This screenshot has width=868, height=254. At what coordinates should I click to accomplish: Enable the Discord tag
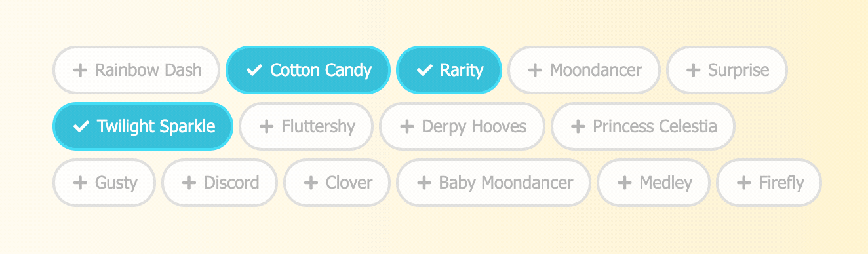pos(220,183)
